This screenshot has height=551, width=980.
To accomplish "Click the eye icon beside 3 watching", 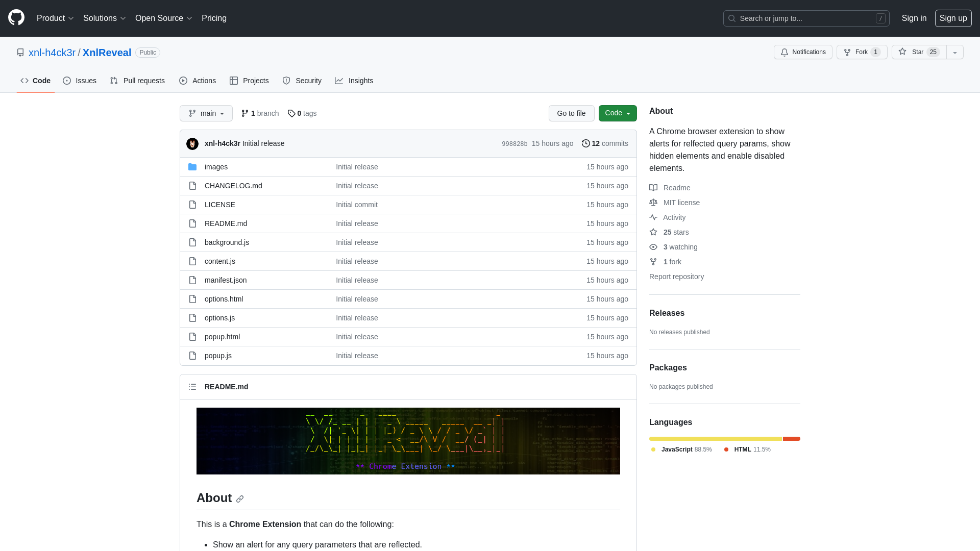I will (x=653, y=247).
